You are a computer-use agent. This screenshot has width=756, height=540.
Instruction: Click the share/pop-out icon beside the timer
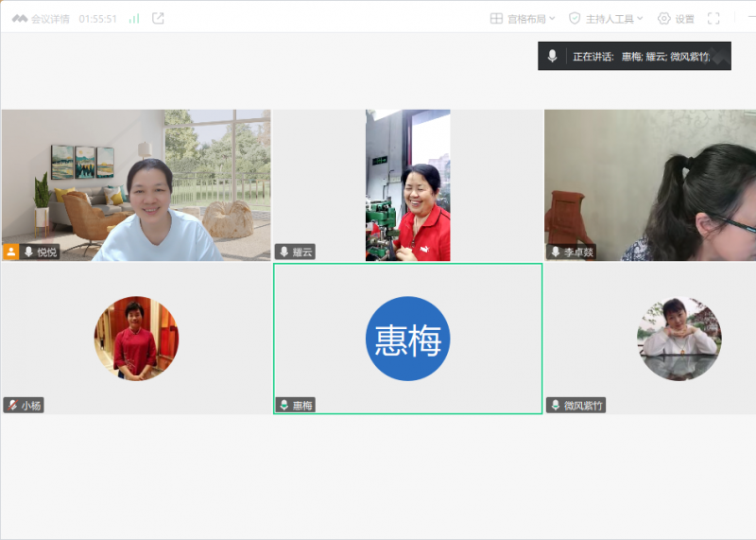coord(158,19)
